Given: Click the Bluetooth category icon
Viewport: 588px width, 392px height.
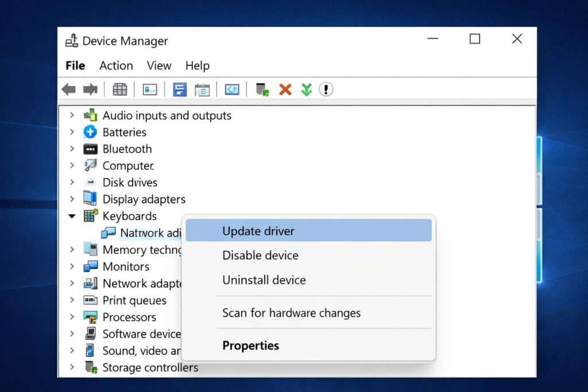Looking at the screenshot, I should pyautogui.click(x=90, y=149).
